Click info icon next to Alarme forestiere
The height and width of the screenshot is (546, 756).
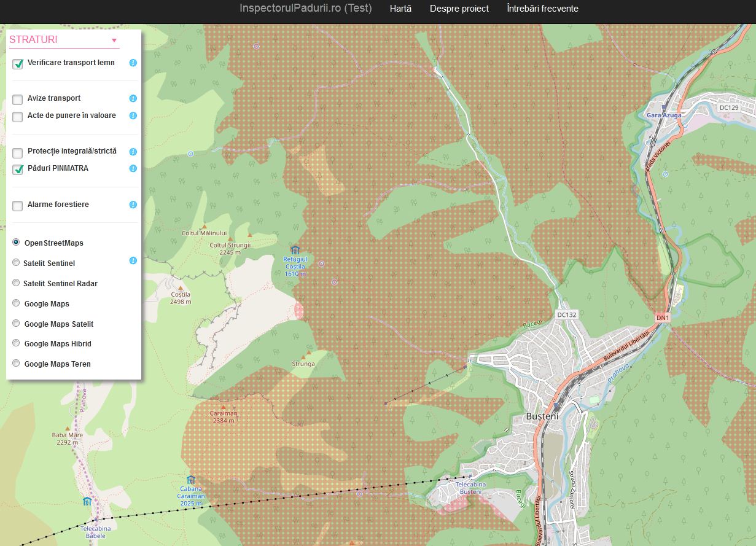click(x=133, y=205)
